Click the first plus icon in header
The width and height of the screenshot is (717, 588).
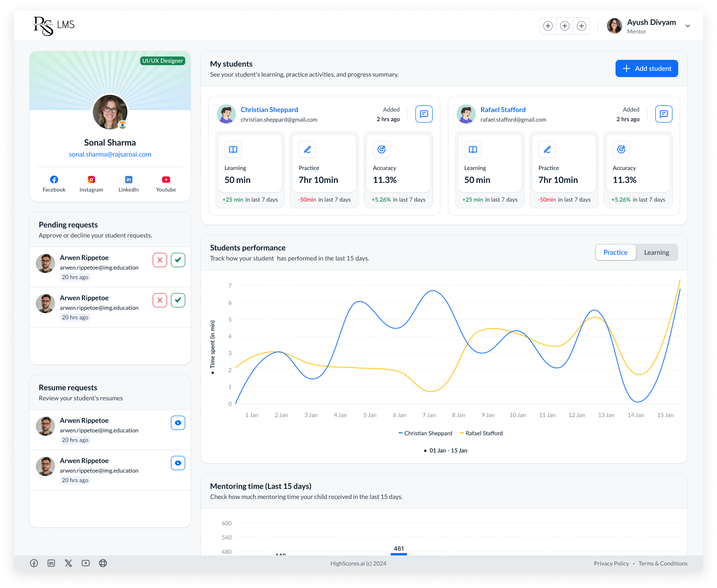pyautogui.click(x=548, y=26)
